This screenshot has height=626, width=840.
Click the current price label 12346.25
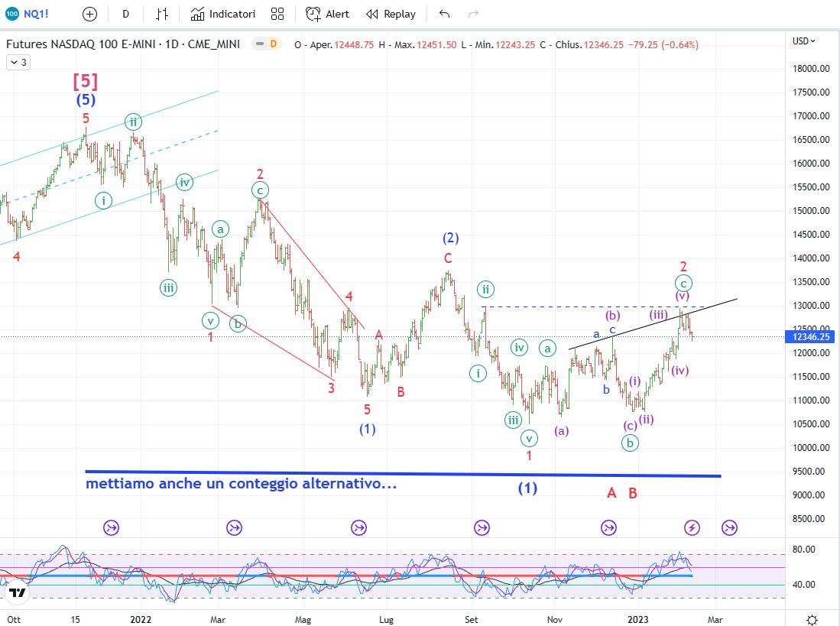point(811,337)
